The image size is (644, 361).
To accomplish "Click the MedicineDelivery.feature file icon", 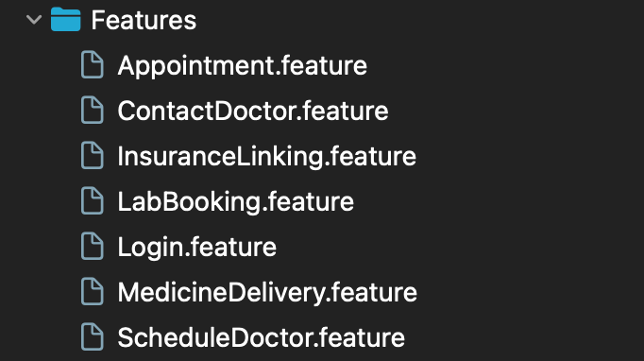I will [x=92, y=291].
